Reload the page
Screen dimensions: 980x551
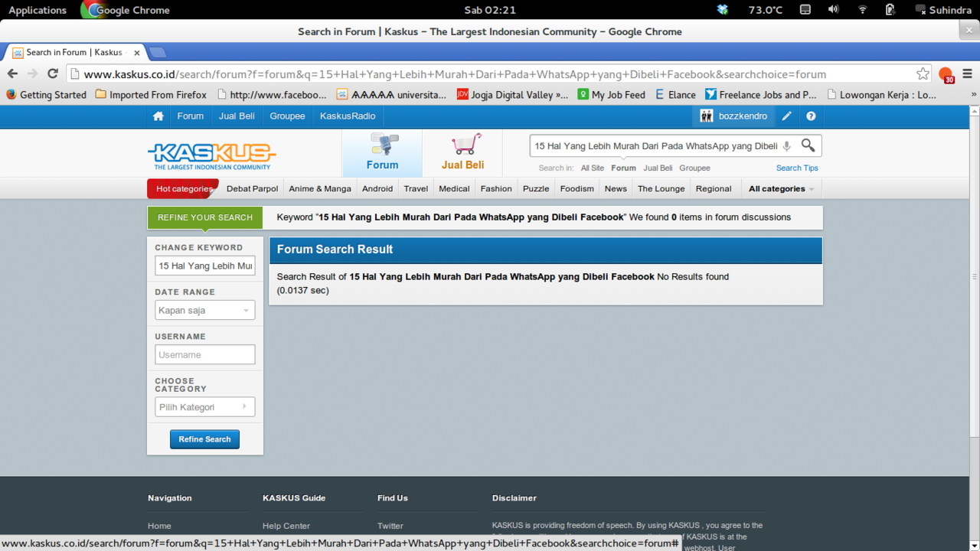click(53, 73)
